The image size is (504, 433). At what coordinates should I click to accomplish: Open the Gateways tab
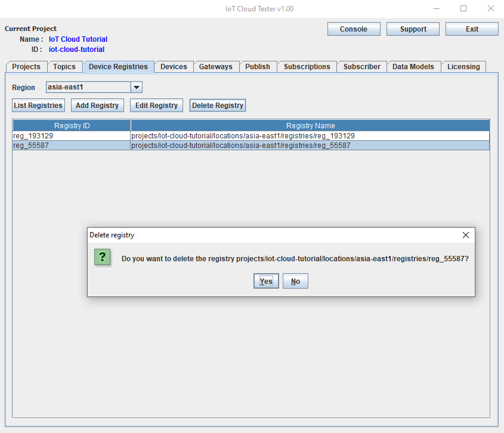(216, 67)
